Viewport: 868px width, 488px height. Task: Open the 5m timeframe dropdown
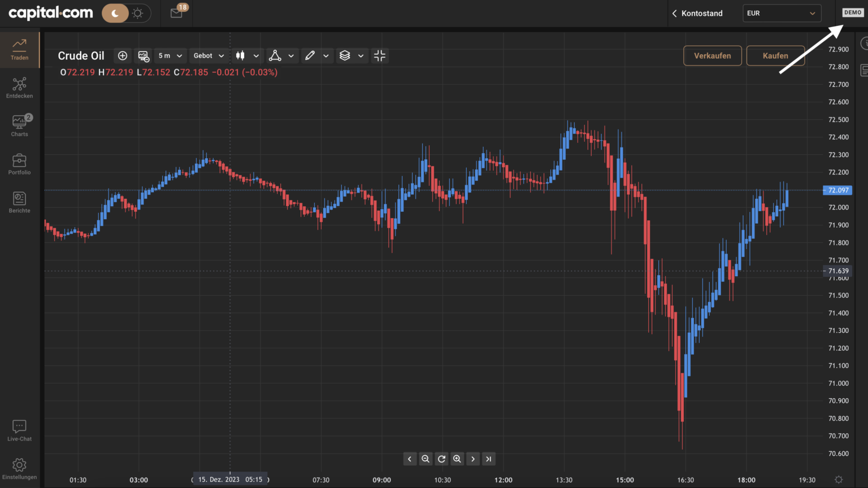coord(170,55)
